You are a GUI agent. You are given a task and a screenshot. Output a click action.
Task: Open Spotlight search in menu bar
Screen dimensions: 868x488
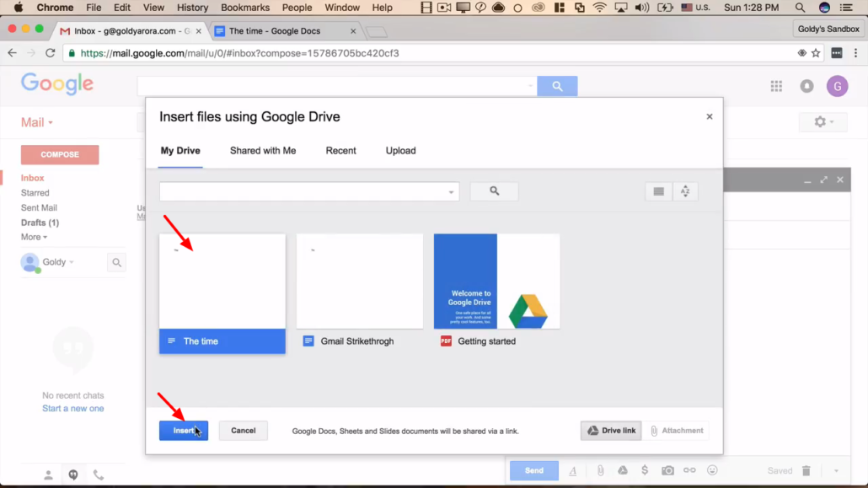pos(800,8)
